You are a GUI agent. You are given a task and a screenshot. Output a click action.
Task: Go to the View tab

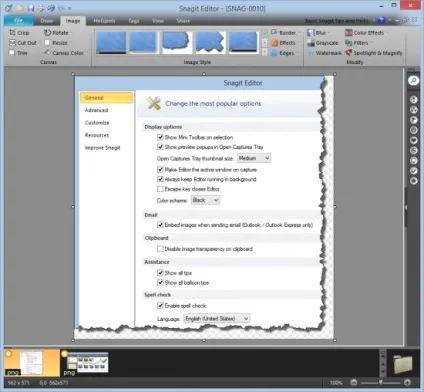pyautogui.click(x=158, y=21)
